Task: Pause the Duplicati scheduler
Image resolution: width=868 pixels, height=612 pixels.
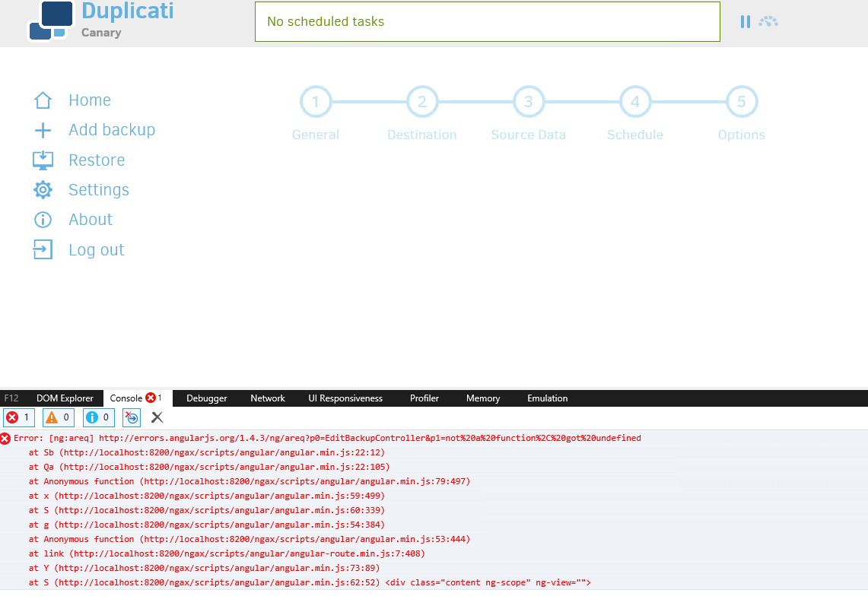Action: pos(745,21)
